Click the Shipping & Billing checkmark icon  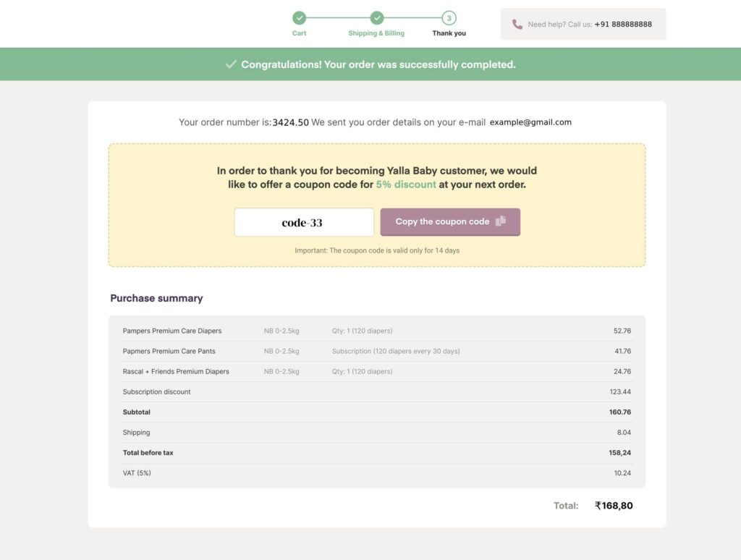pos(376,18)
